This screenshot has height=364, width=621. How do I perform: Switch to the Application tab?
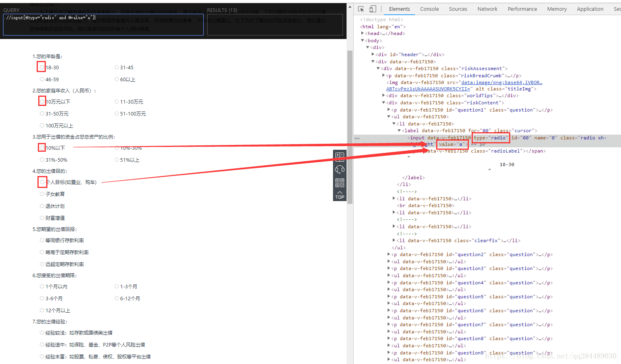point(590,9)
